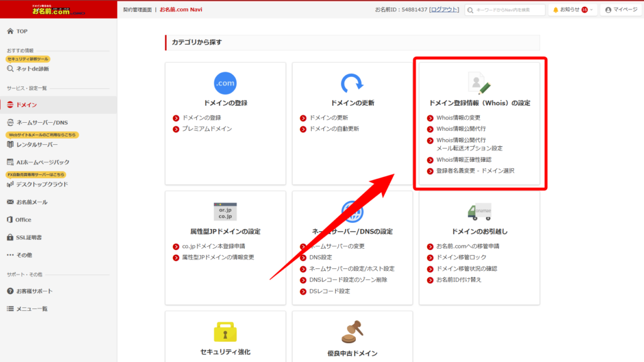Click the FX自動売買専用サーバー yellow badge

coord(36,175)
